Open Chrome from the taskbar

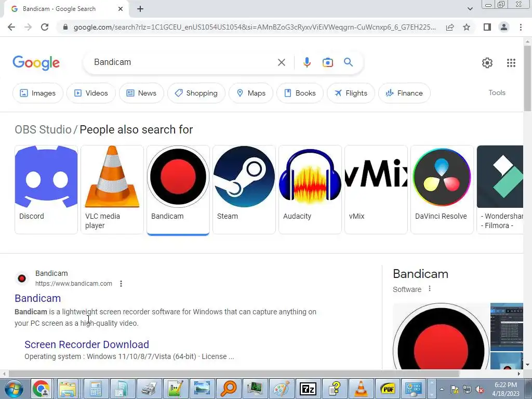pos(41,389)
